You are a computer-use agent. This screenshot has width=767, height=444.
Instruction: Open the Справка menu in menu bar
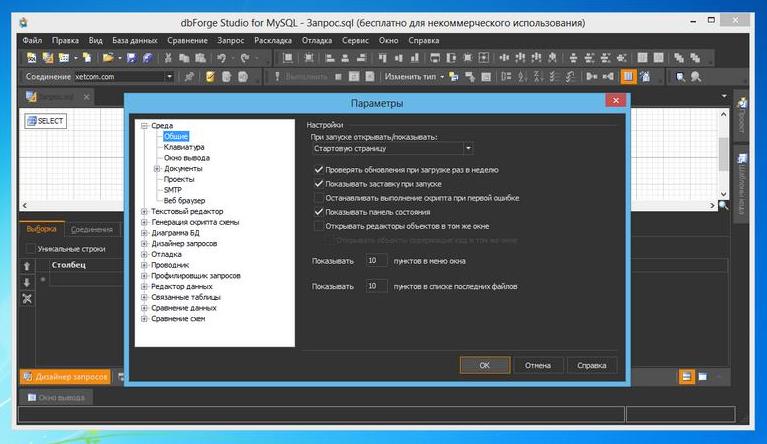point(424,41)
